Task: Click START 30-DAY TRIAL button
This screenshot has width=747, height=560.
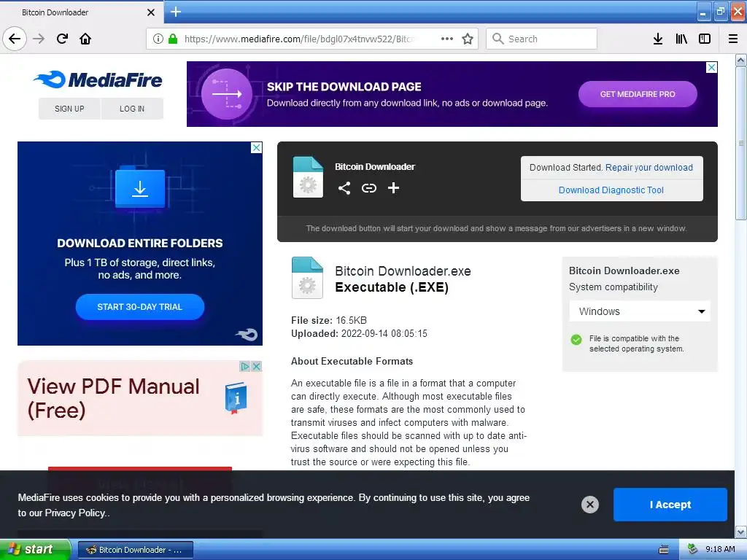Action: coord(140,307)
